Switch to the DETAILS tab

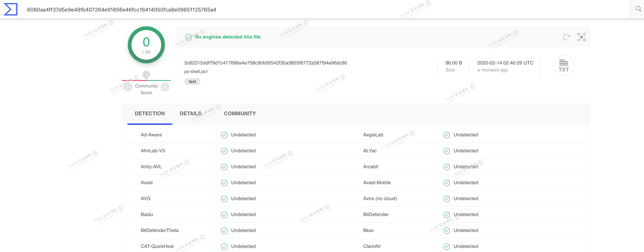(191, 114)
